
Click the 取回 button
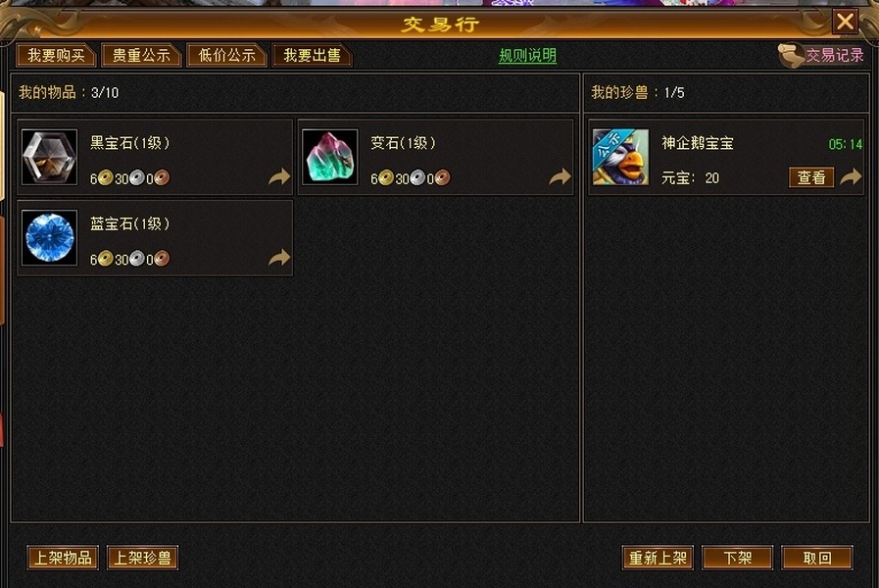tap(817, 558)
